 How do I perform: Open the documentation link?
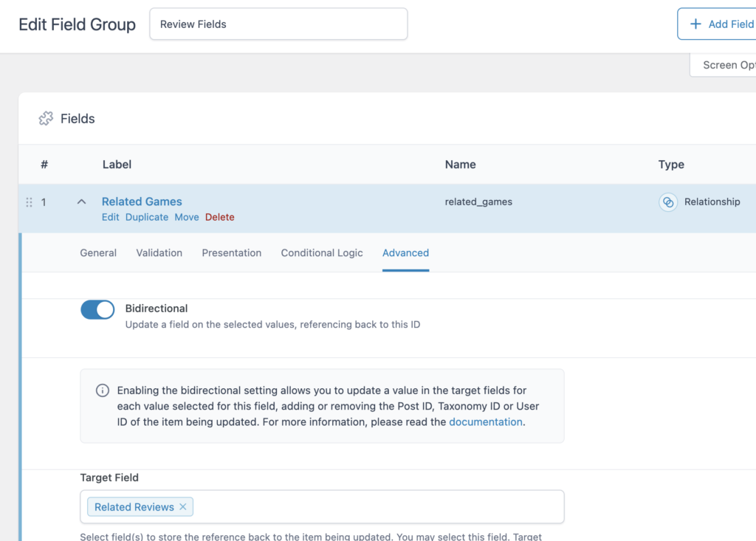pyautogui.click(x=486, y=422)
